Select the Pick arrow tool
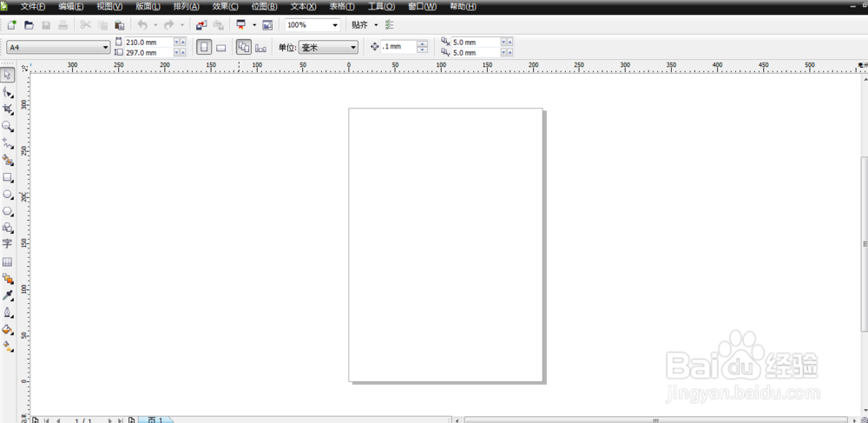This screenshot has width=868, height=423. click(x=8, y=75)
